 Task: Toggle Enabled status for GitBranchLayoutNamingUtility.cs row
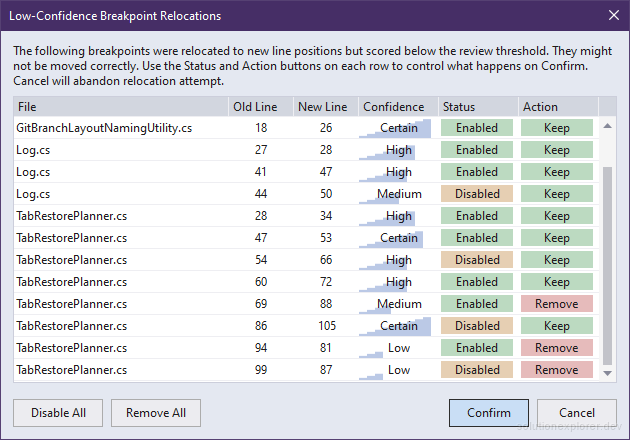(477, 128)
